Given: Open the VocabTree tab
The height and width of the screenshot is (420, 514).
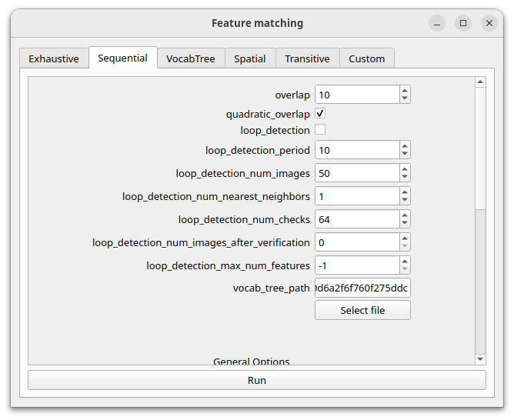Looking at the screenshot, I should 191,58.
